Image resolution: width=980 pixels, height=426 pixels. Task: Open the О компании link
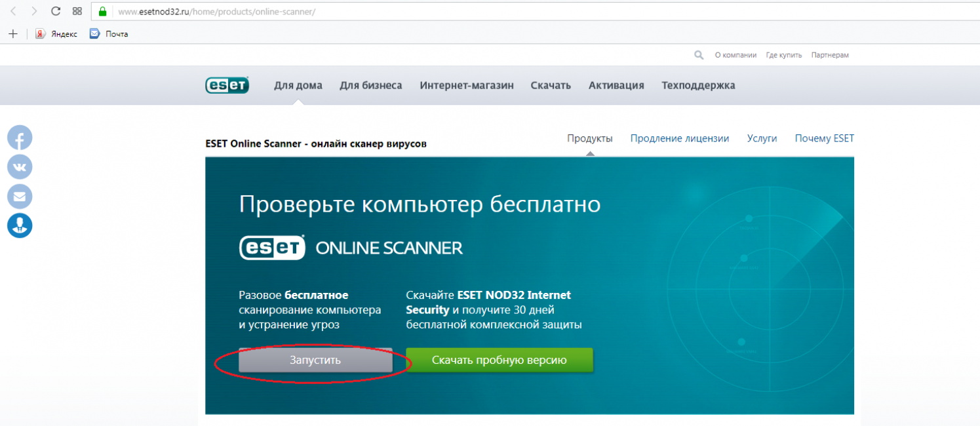pos(735,55)
